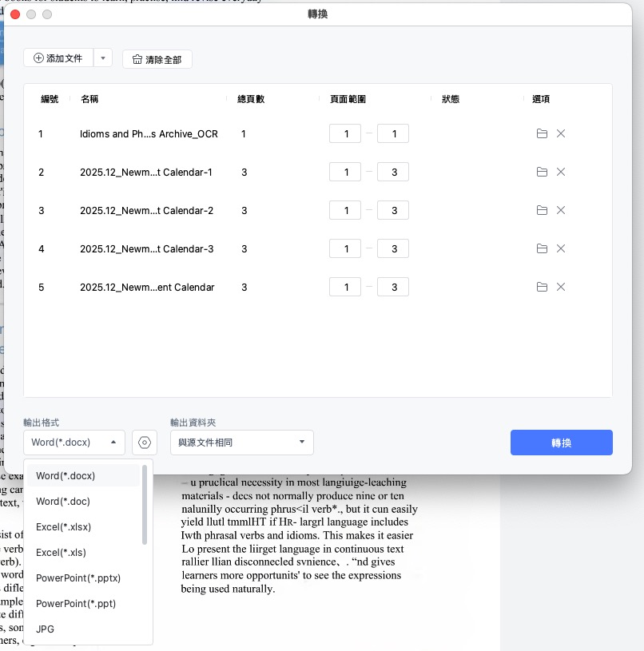Click the blue 轉換 convert button
Viewport: 644px width, 651px height.
[561, 443]
